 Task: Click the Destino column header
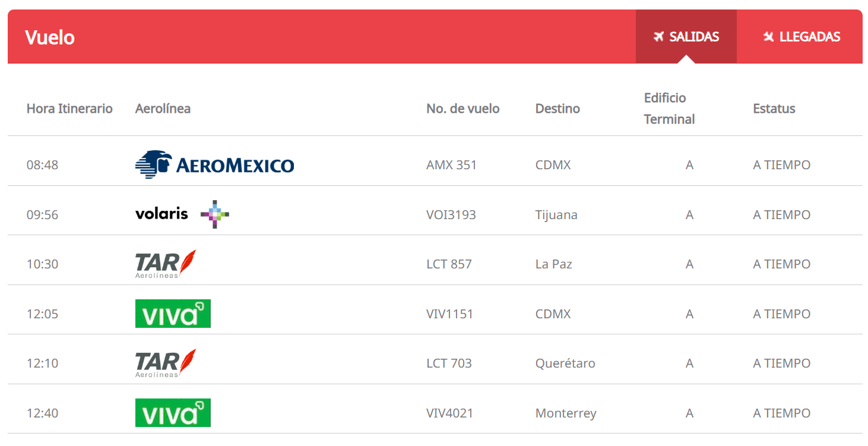click(x=557, y=109)
